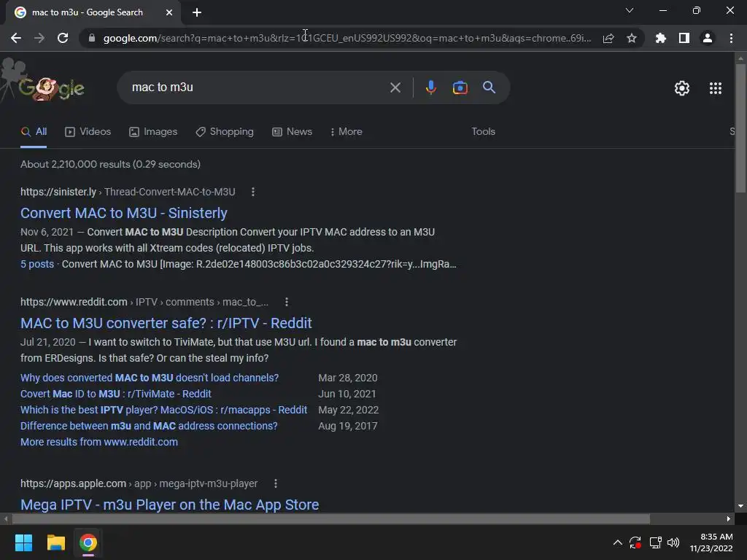Switch to the Videos tab
Viewport: 747px width, 560px height.
pos(88,131)
